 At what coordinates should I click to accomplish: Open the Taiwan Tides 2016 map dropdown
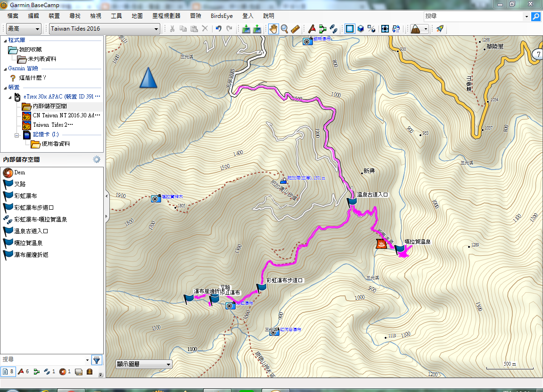pos(105,29)
